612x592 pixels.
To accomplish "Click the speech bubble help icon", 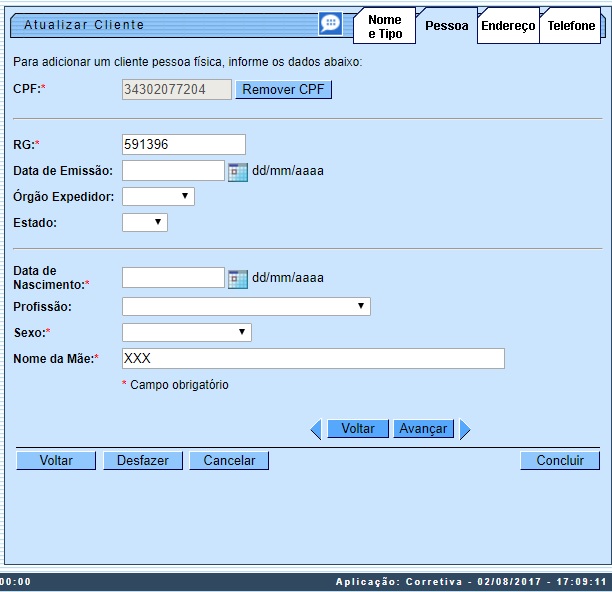I will (x=330, y=24).
